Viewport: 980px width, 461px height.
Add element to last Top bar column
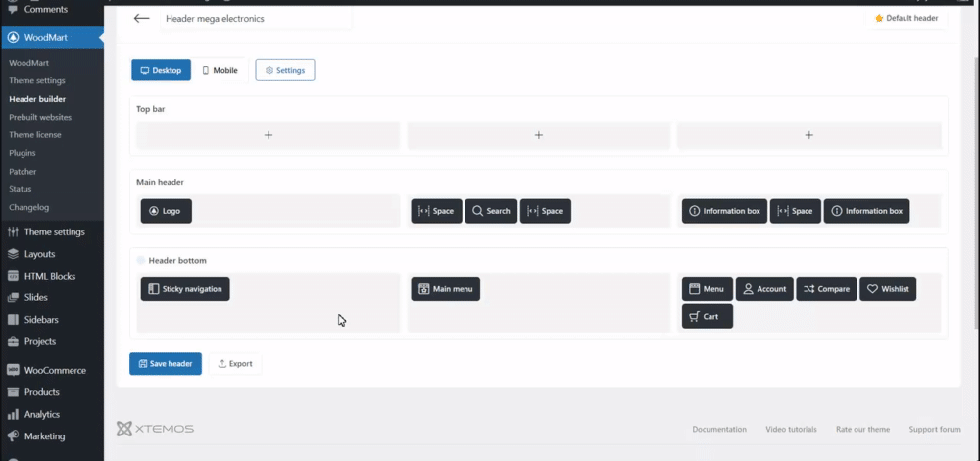808,135
